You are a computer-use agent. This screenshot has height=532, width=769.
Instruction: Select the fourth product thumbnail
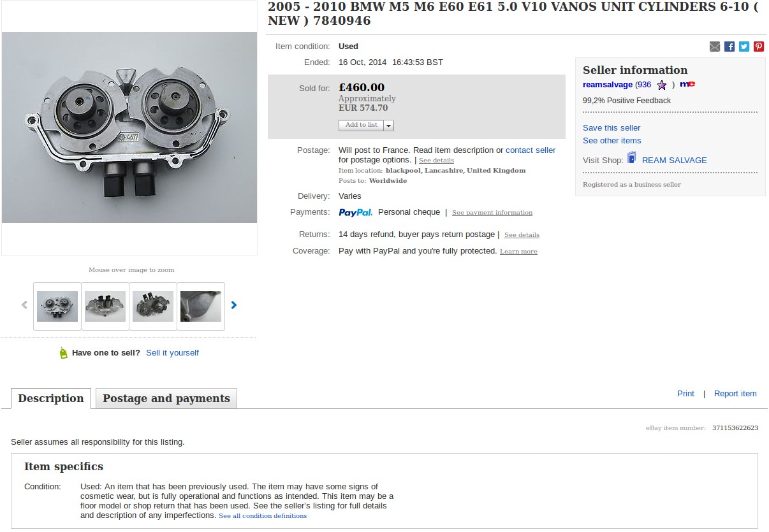(x=201, y=306)
